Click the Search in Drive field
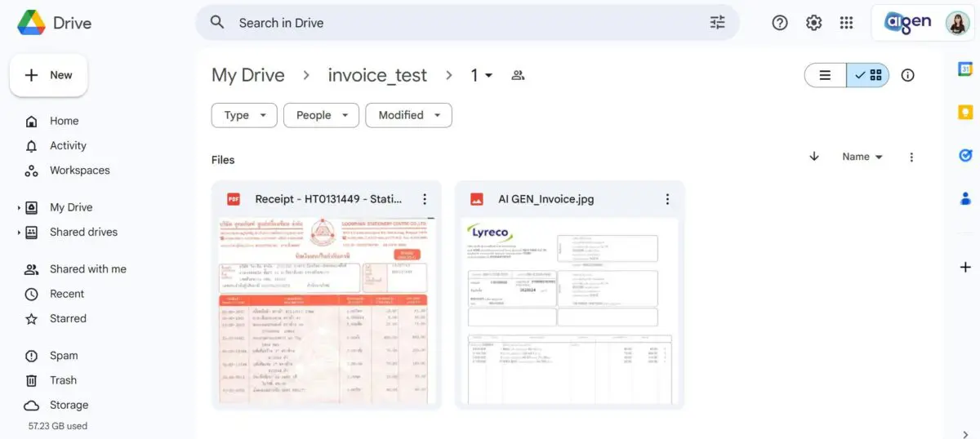980x439 pixels. pos(467,23)
